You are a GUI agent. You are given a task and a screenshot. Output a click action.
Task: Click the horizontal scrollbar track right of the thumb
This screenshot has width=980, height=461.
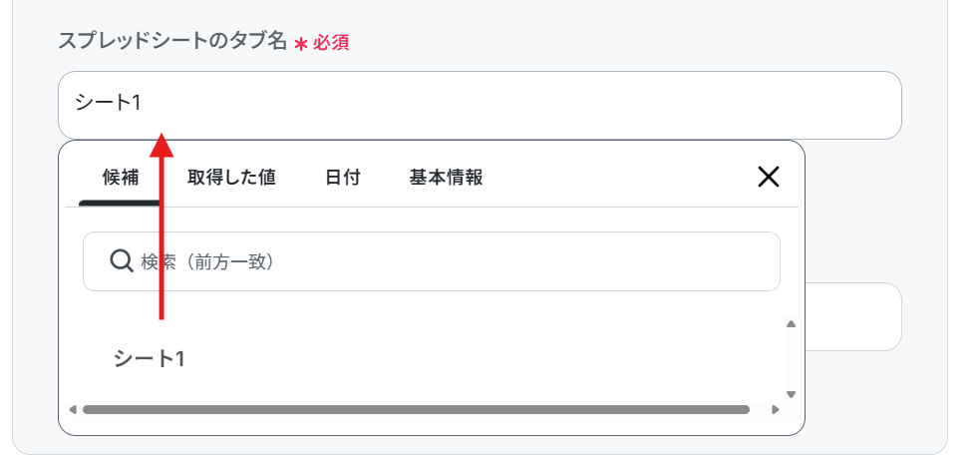click(759, 409)
